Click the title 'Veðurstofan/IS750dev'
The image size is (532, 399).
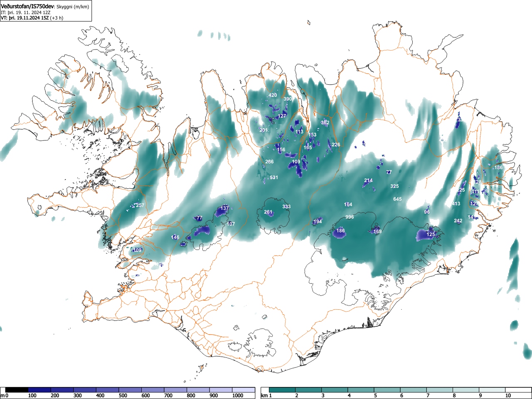point(28,7)
